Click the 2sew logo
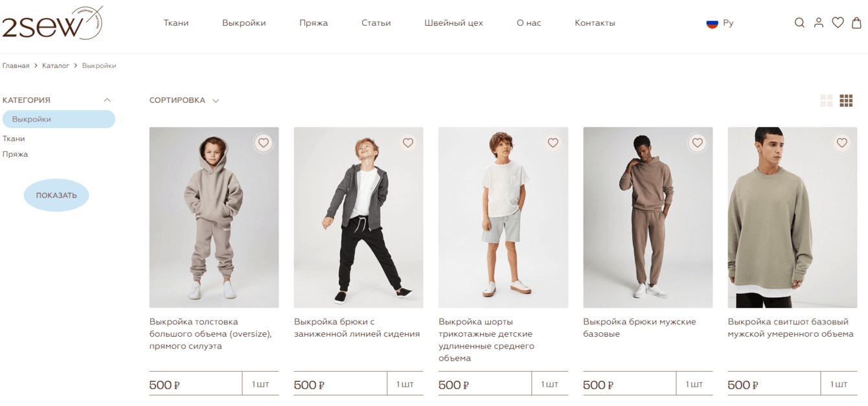This screenshot has width=868, height=406. coord(52,23)
